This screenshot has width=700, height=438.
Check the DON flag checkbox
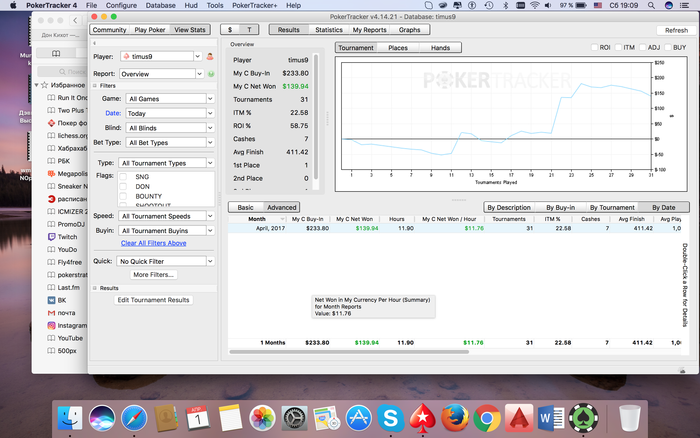(123, 187)
